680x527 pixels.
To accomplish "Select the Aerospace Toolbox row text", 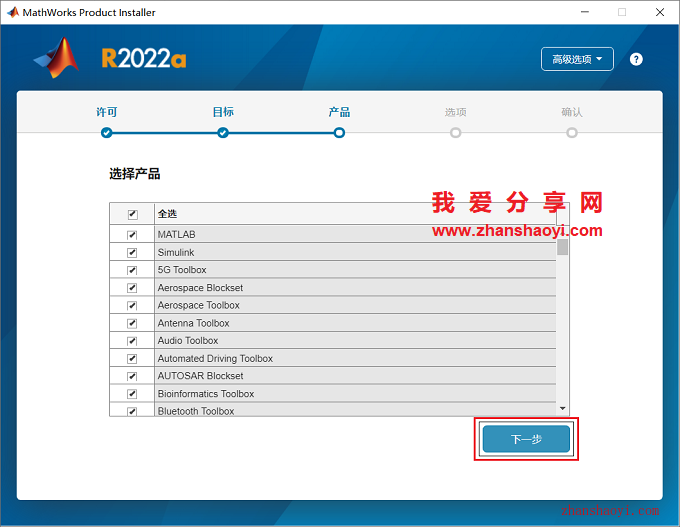I will pos(199,305).
